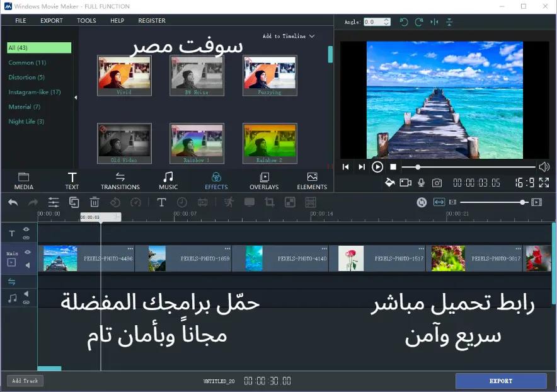Add text with the timeline T tool

[x=161, y=202]
